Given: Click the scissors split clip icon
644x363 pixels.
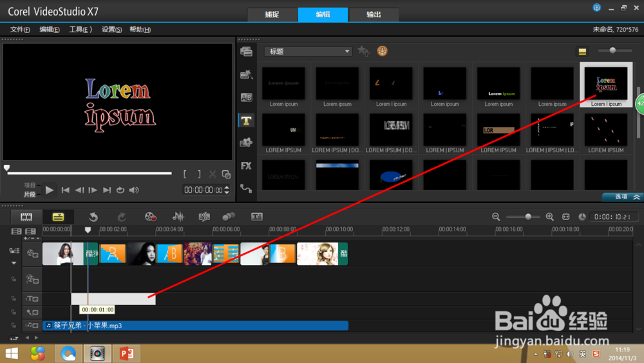Looking at the screenshot, I should tap(213, 174).
